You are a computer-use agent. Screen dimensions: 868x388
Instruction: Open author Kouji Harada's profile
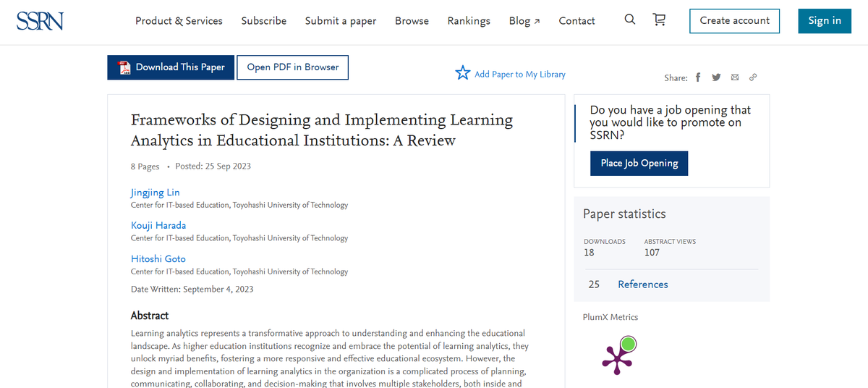click(158, 225)
